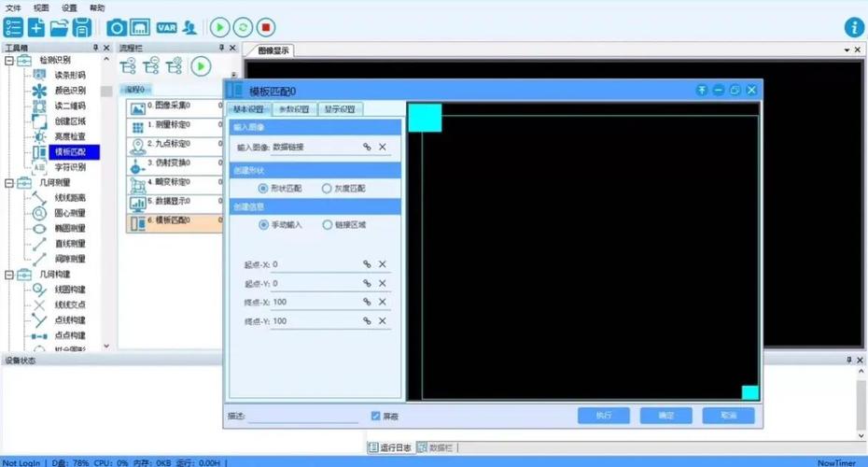The height and width of the screenshot is (467, 868).
Task: Open the 帮助 menu
Action: point(97,7)
